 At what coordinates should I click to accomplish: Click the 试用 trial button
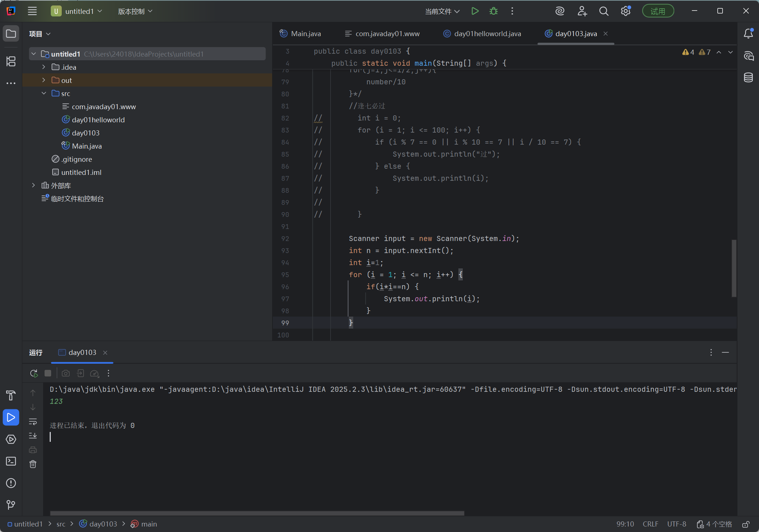pyautogui.click(x=658, y=11)
